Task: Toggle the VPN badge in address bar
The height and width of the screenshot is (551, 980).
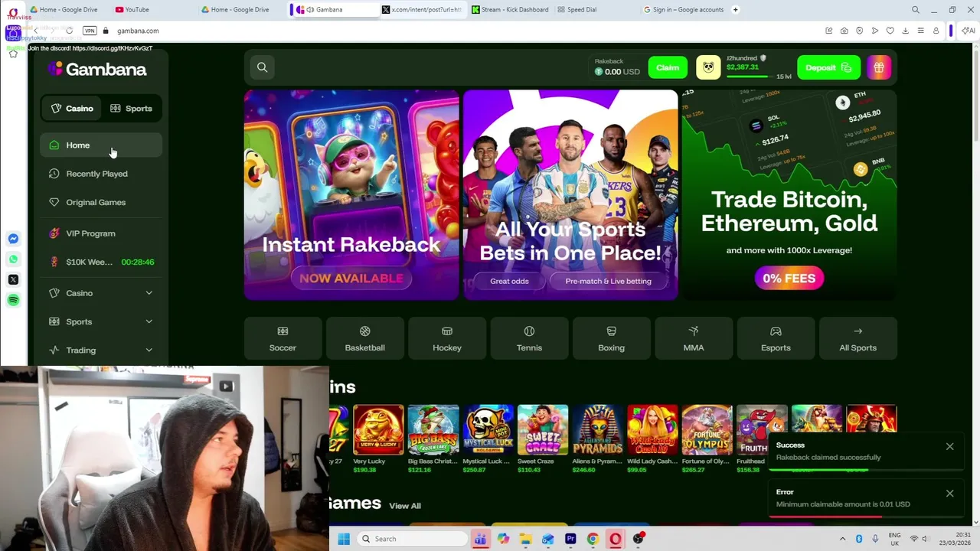Action: [90, 31]
